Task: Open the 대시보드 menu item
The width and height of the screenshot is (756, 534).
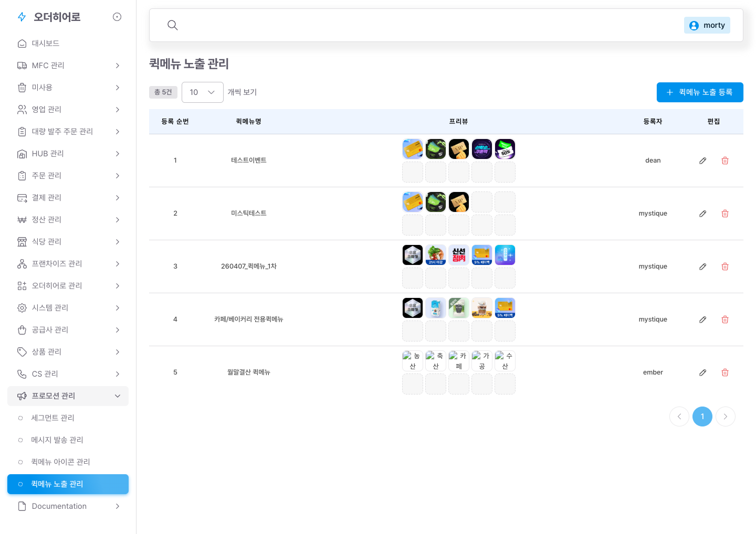Action: (68, 44)
